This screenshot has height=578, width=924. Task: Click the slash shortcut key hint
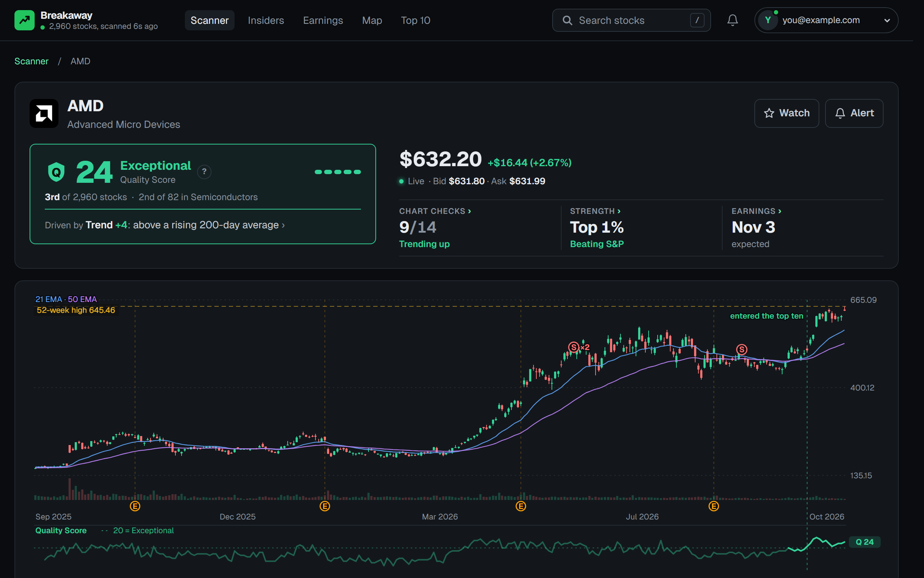pos(697,20)
